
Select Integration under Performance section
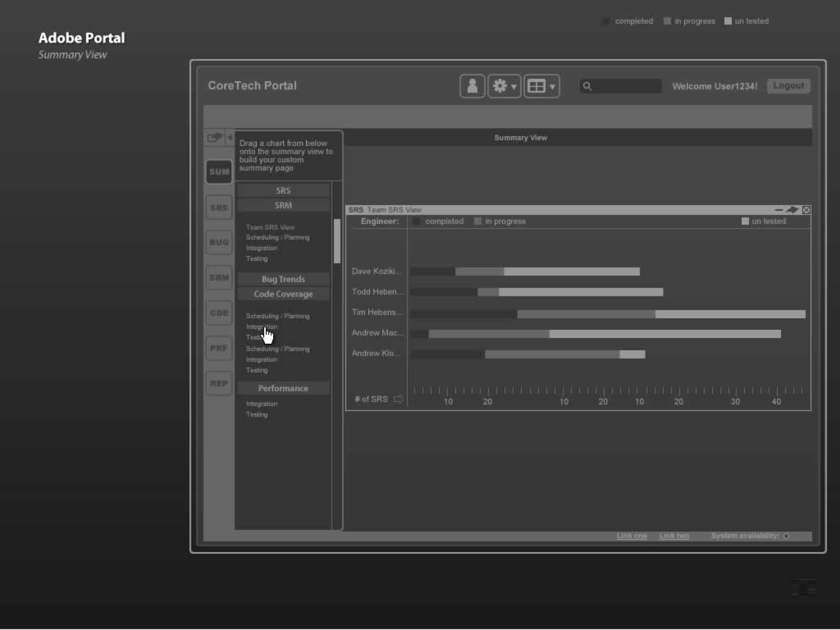pyautogui.click(x=262, y=404)
